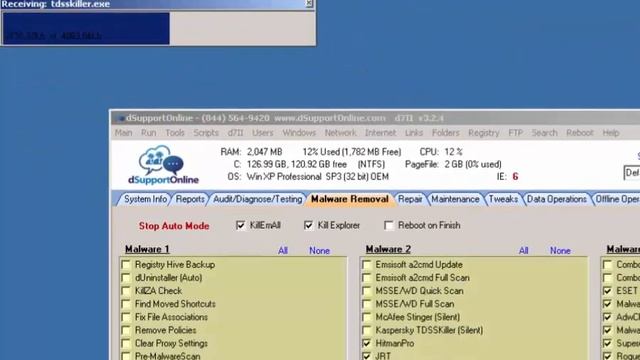Uncheck the Kill Explorer checkbox

click(x=308, y=225)
